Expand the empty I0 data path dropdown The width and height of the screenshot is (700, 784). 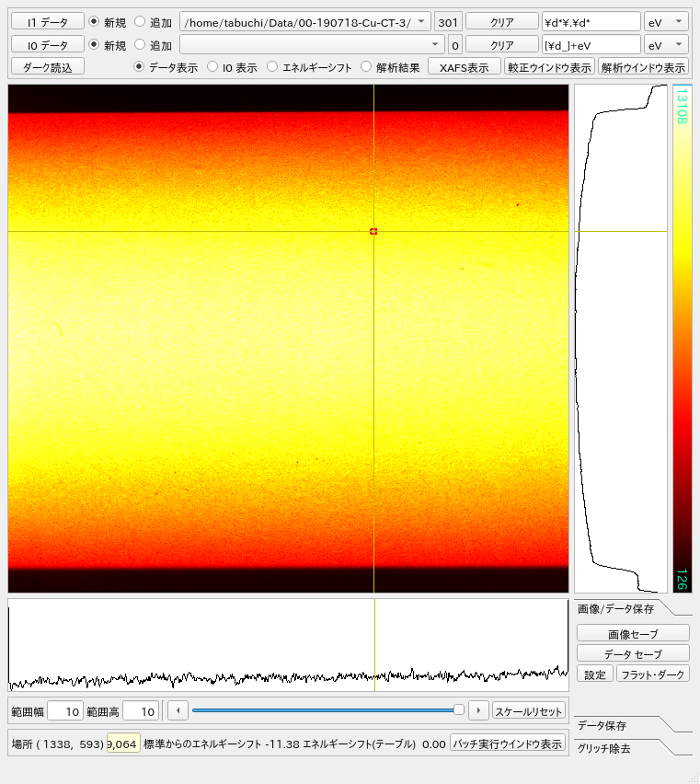coord(312,44)
